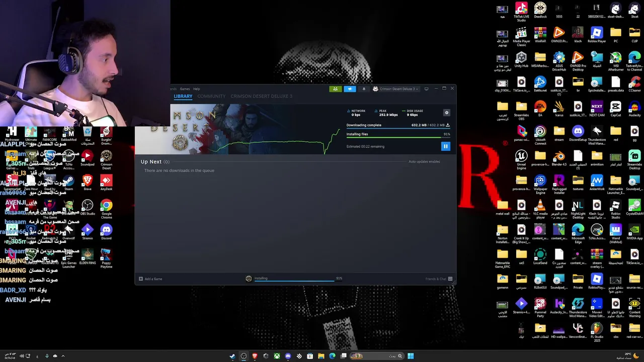
Task: Open MSI Afterburner desktop icon
Action: click(x=616, y=61)
